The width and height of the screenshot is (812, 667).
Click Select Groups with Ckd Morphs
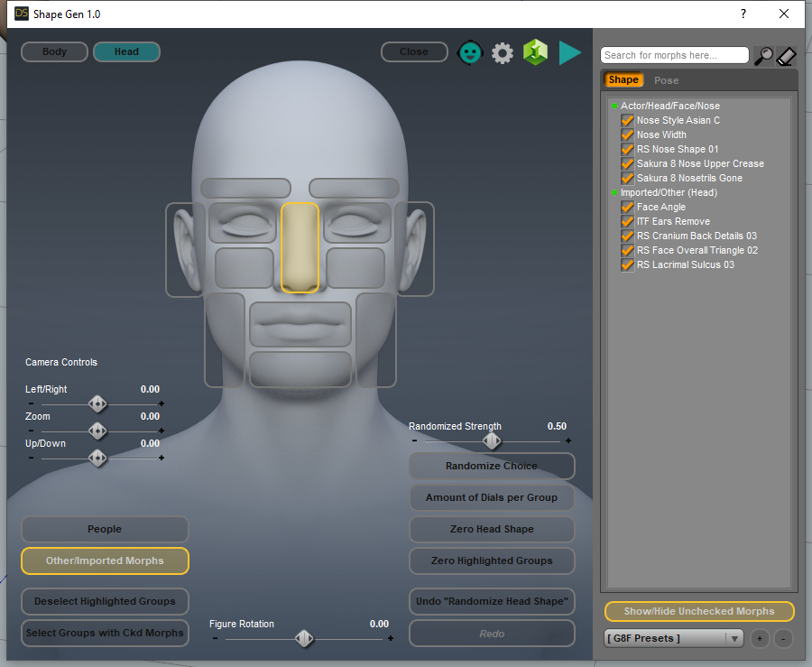[105, 633]
